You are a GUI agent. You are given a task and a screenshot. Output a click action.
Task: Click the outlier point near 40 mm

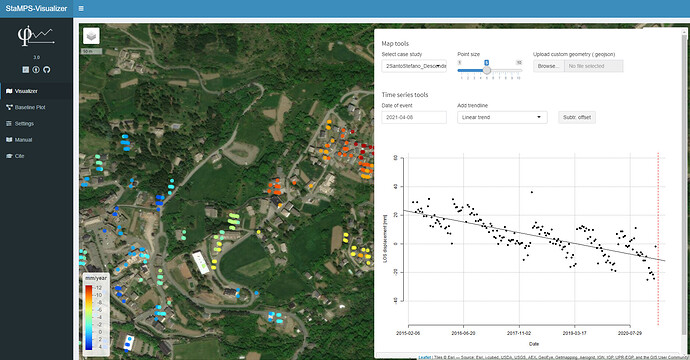click(x=532, y=192)
